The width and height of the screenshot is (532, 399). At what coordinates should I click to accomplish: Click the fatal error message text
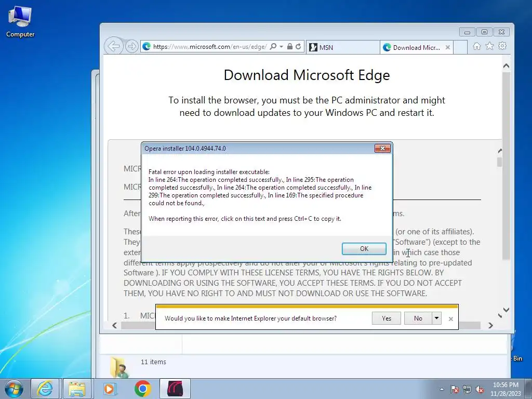[260, 188]
